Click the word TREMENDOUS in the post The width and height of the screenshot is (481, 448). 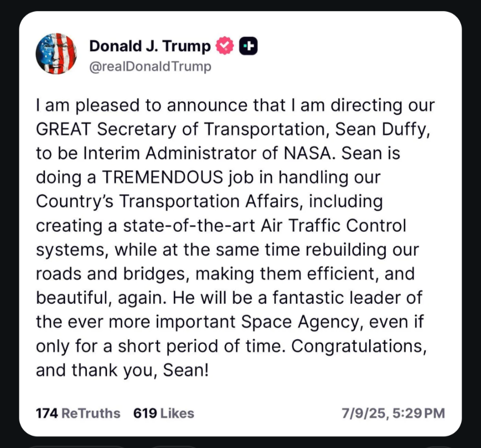(x=163, y=177)
